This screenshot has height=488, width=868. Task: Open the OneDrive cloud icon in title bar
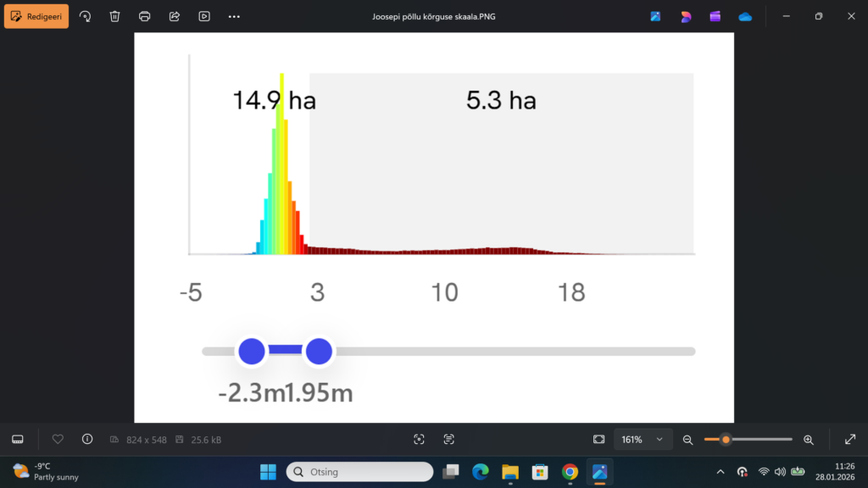tap(745, 16)
